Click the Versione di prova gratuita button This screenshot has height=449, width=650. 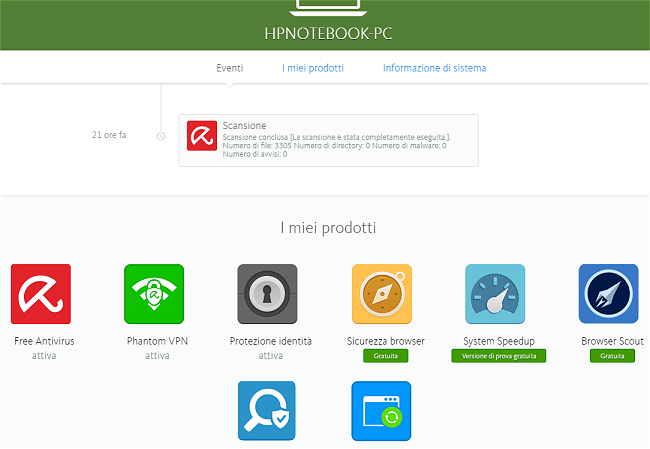[x=499, y=356]
